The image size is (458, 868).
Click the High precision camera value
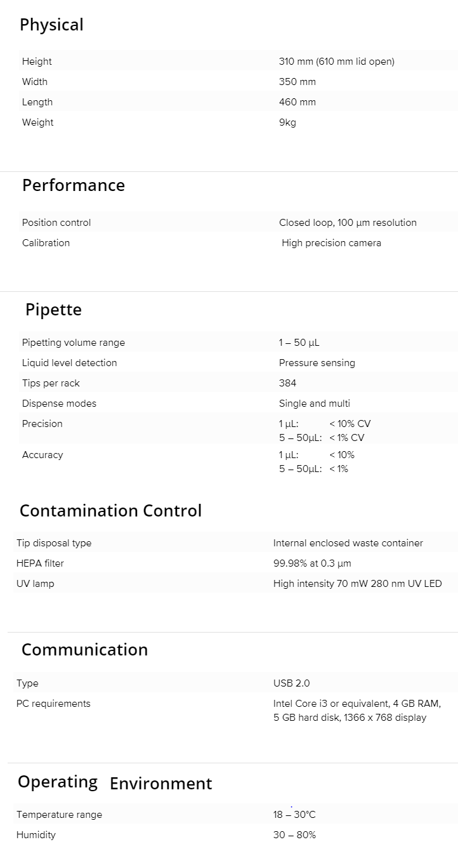(331, 243)
